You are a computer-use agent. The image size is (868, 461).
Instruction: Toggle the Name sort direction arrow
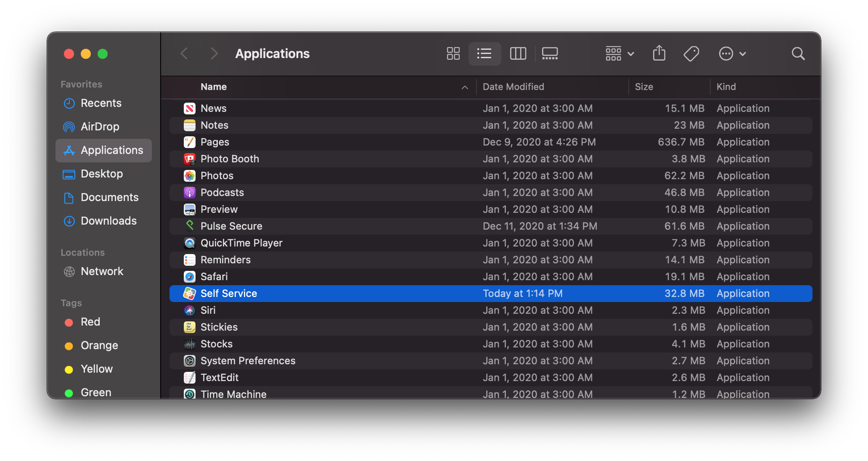click(465, 87)
